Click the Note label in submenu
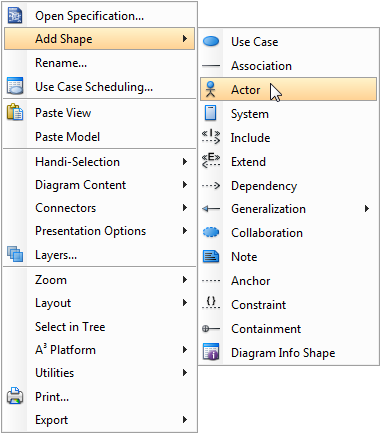Image resolution: width=381 pixels, height=434 pixels. 244,257
